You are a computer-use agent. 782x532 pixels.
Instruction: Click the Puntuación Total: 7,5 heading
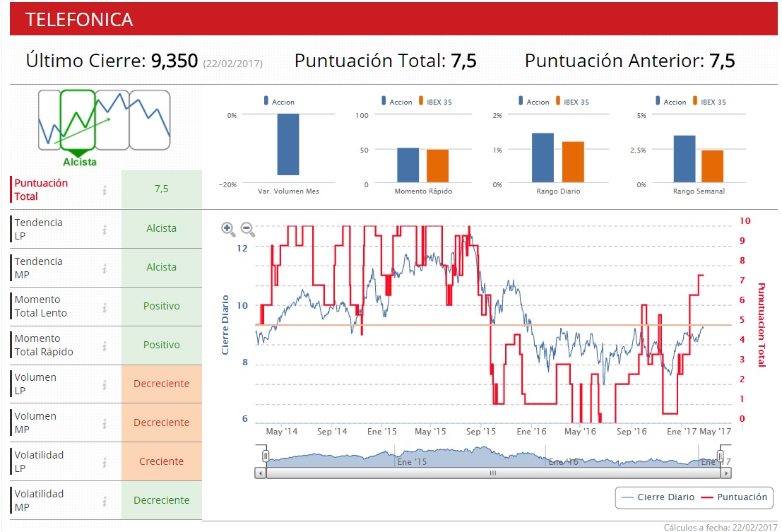(385, 61)
